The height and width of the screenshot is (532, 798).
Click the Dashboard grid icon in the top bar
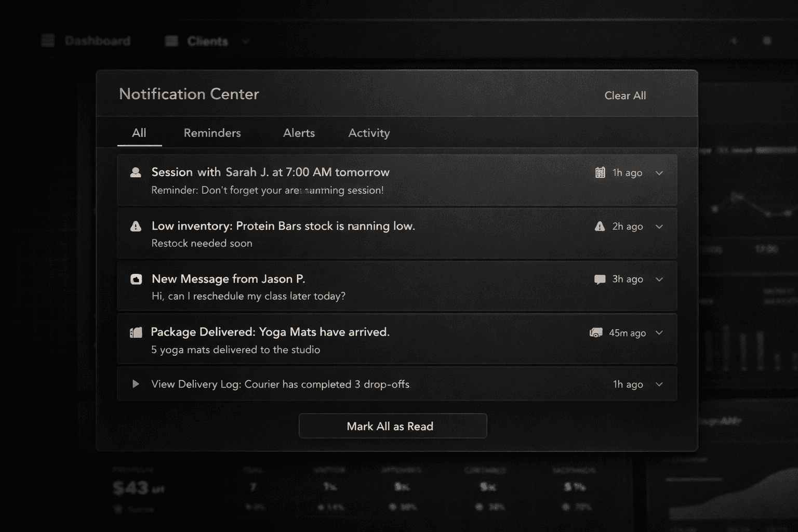tap(47, 40)
